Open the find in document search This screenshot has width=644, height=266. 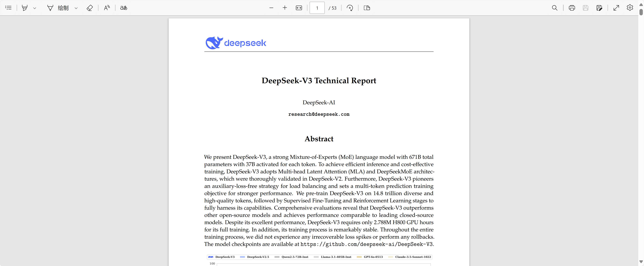555,8
